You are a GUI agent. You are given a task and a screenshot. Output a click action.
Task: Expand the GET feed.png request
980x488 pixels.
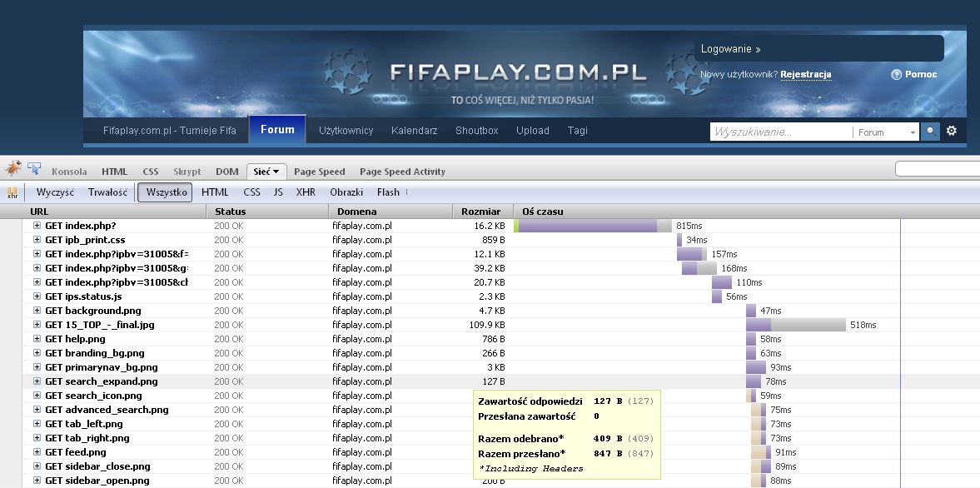tap(37, 452)
